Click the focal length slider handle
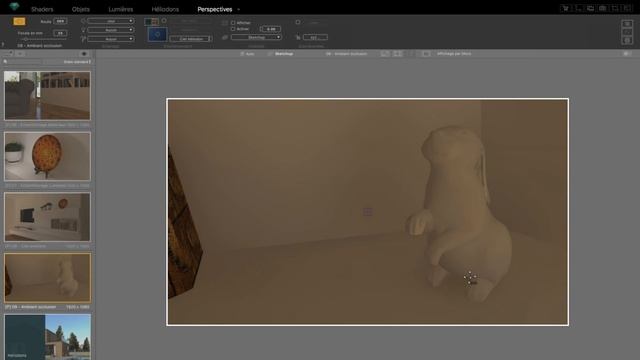The width and height of the screenshot is (640, 360). [26, 39]
